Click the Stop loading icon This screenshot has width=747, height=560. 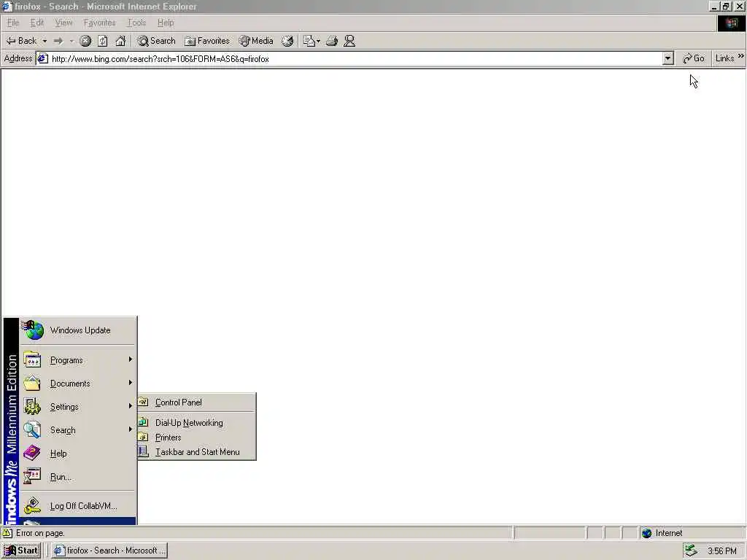[x=85, y=41]
